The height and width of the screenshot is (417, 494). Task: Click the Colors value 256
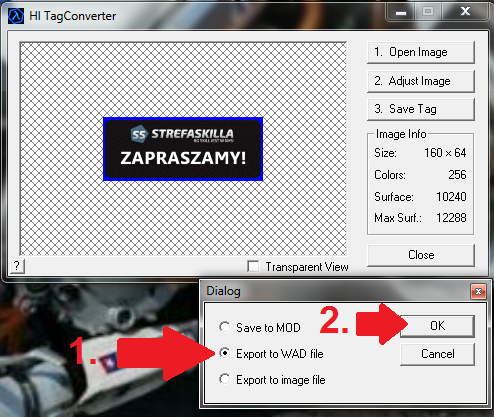coord(457,175)
